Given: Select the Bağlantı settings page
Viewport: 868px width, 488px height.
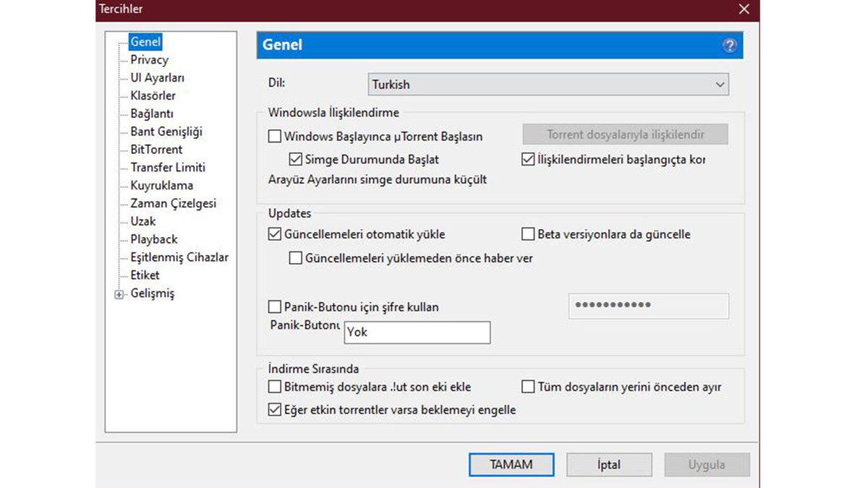Looking at the screenshot, I should 151,114.
